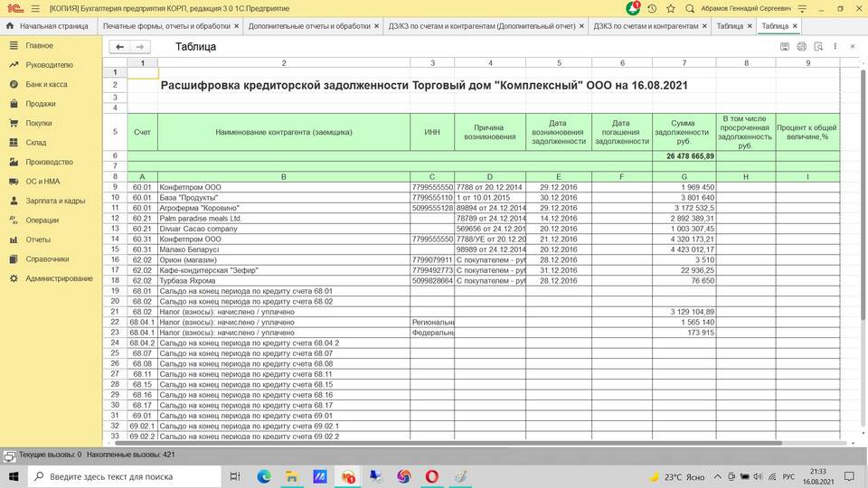The image size is (868, 488).
Task: Click the Справочники book icon
Action: [14, 258]
